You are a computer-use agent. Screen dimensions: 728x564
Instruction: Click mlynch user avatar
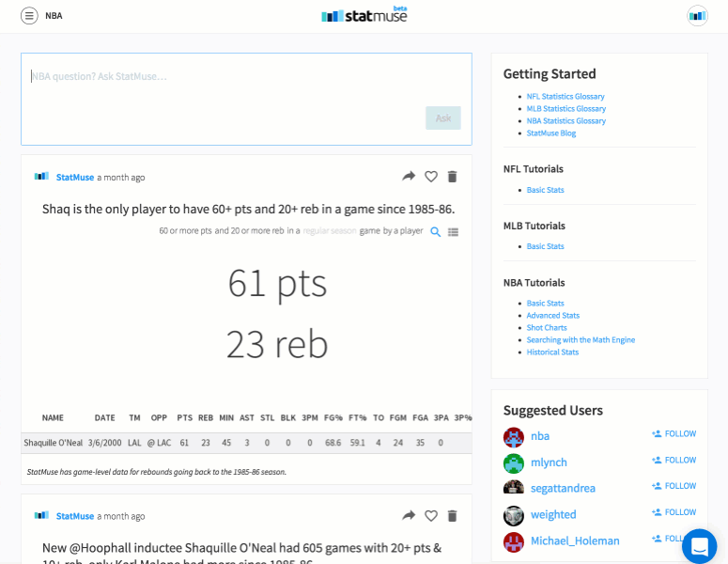[514, 462]
